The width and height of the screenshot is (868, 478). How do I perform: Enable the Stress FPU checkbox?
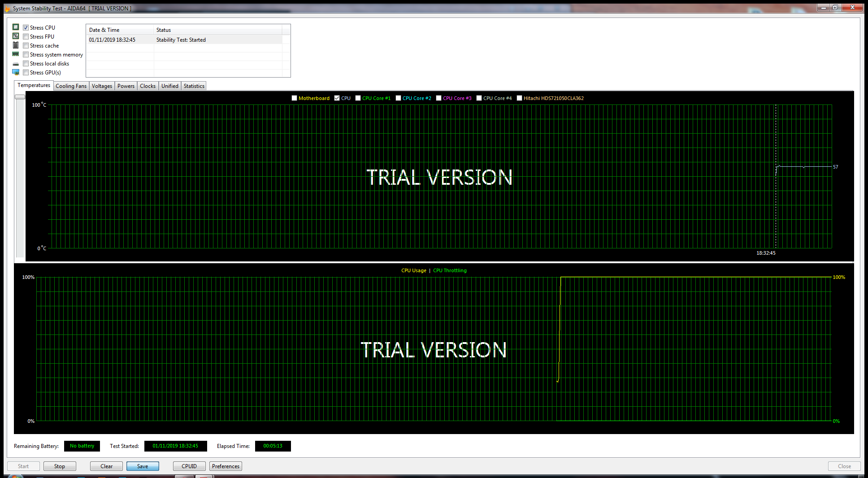26,37
